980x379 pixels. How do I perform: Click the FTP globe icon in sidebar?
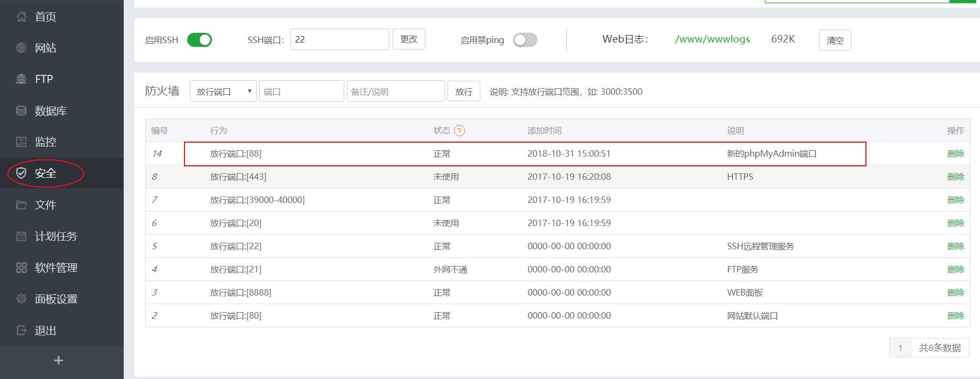click(x=22, y=79)
